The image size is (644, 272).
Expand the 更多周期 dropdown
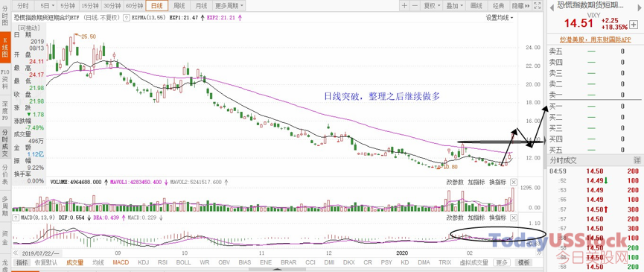tap(229, 5)
